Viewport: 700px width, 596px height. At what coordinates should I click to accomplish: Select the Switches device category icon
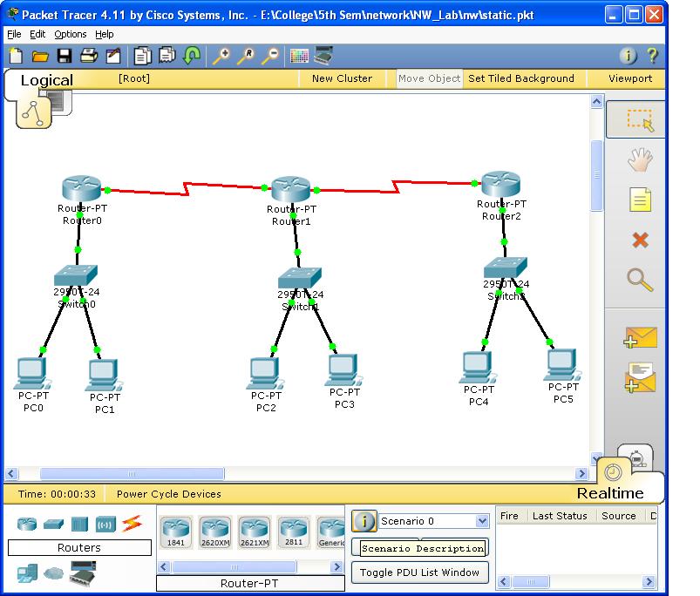click(53, 524)
